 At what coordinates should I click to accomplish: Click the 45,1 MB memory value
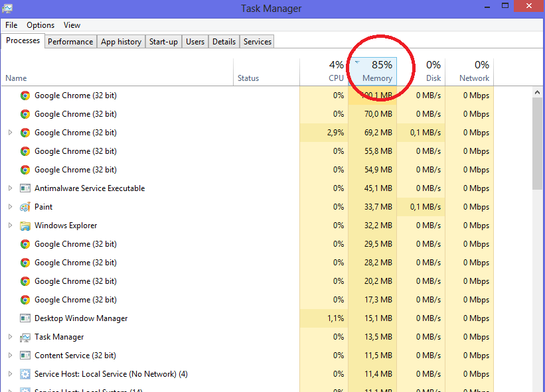(x=378, y=188)
